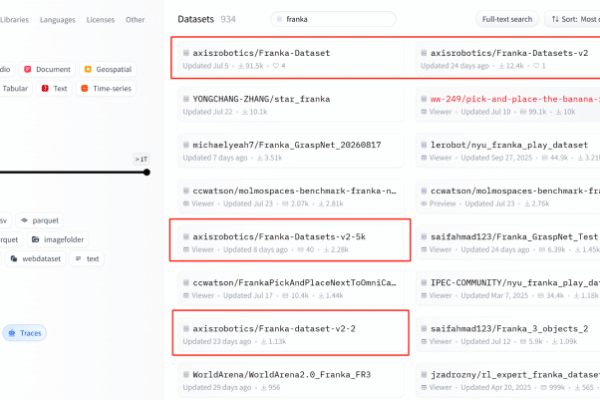The width and height of the screenshot is (600, 400).
Task: Click the webdataset format icon
Action: 14,259
